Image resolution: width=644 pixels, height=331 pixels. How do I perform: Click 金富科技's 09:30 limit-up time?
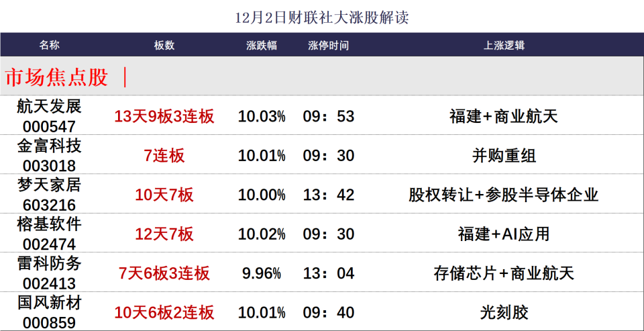coord(329,156)
